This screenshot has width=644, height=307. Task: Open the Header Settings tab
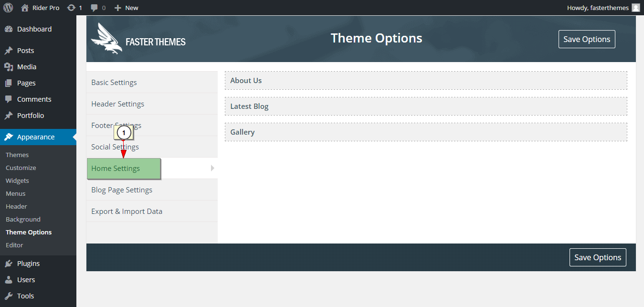152,104
